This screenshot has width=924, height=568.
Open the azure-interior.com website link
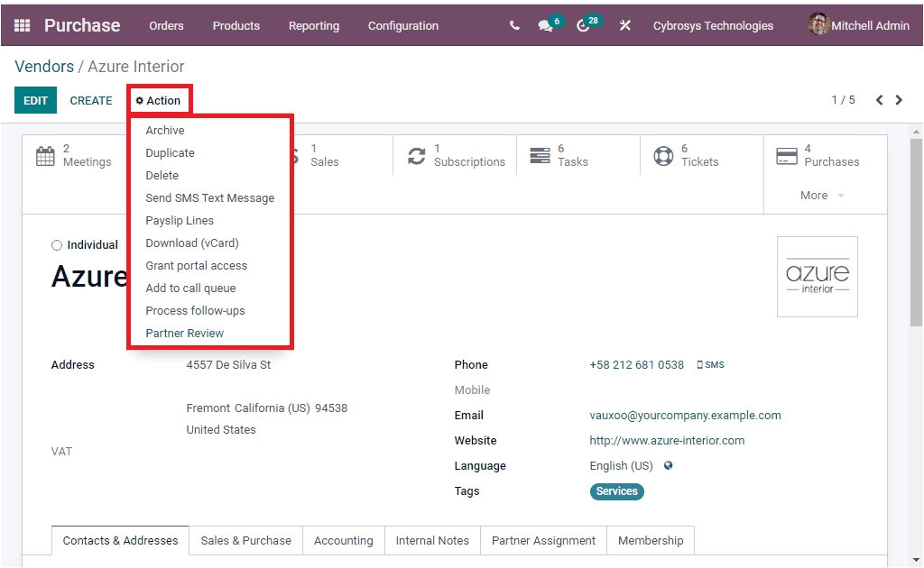click(667, 440)
